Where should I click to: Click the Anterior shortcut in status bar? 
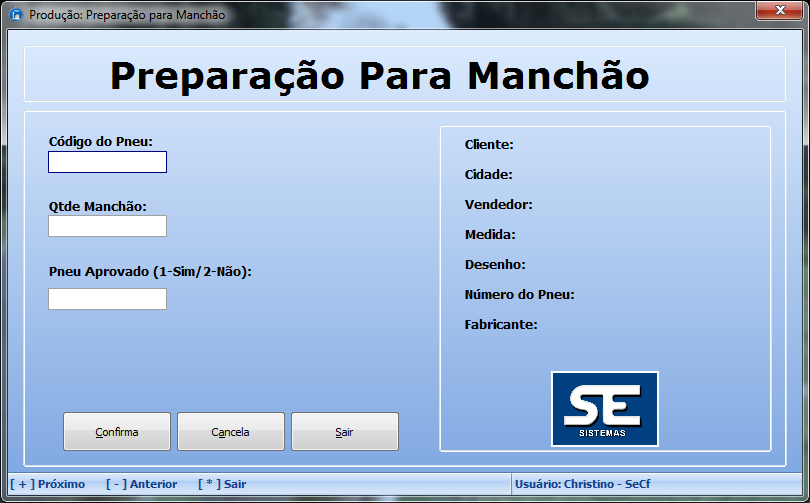point(141,484)
